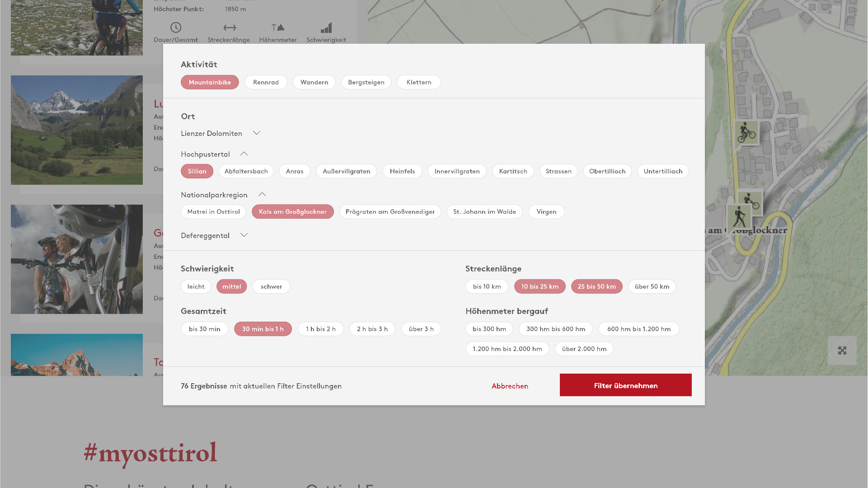Expand the Lienzer Dolomiten section
This screenshot has height=488, width=868.
(257, 133)
